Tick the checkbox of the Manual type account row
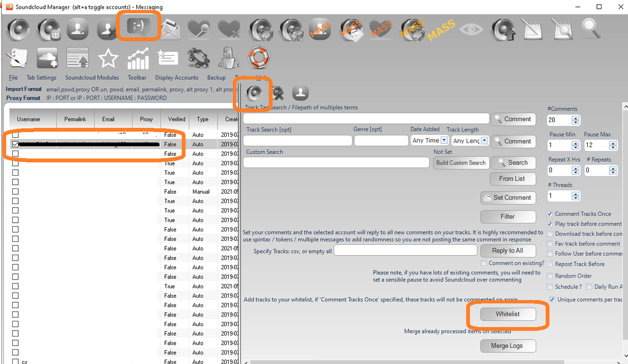The width and height of the screenshot is (628, 364). [x=16, y=192]
